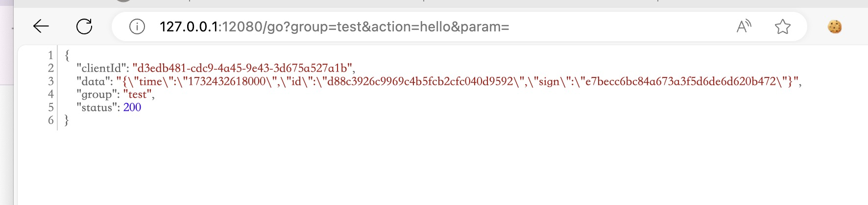This screenshot has height=205, width=868.
Task: Click line number 3 in the gutter
Action: click(x=50, y=81)
